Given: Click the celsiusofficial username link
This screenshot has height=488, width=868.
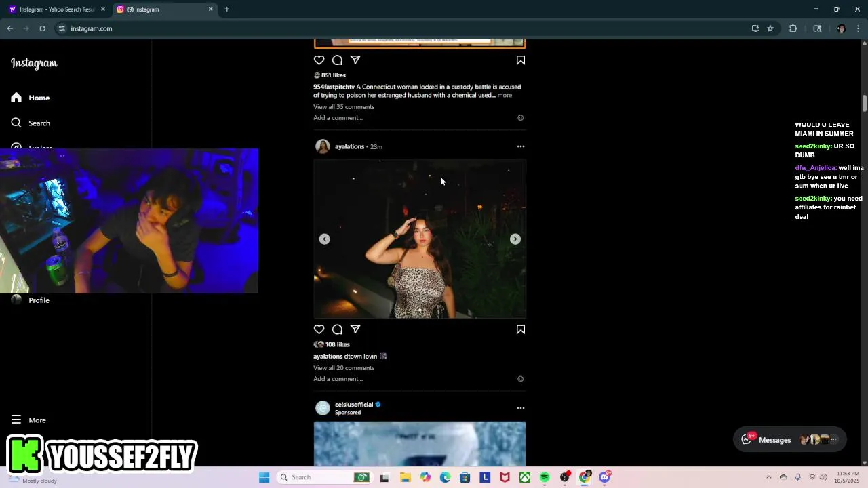Looking at the screenshot, I should [x=354, y=405].
